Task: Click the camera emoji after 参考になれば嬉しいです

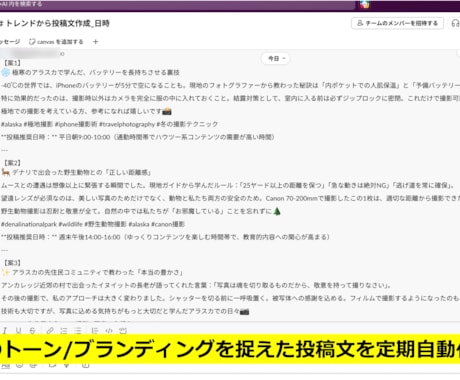Action: pyautogui.click(x=166, y=111)
